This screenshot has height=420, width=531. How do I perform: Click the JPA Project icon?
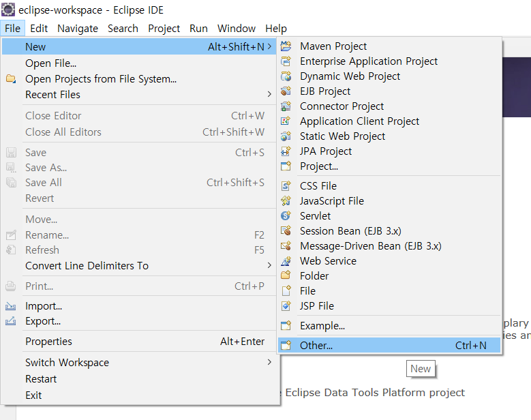click(286, 151)
